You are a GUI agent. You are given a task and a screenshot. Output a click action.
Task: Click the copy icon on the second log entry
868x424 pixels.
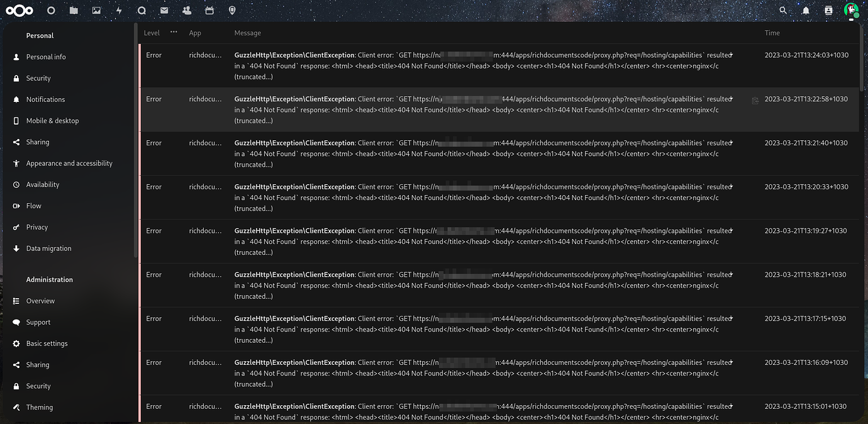click(x=755, y=99)
